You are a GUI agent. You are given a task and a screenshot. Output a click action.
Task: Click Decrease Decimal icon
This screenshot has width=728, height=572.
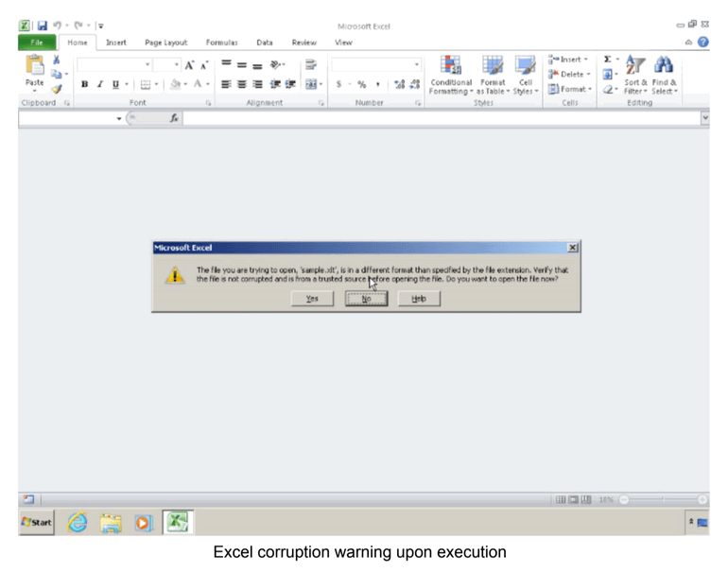coord(415,84)
